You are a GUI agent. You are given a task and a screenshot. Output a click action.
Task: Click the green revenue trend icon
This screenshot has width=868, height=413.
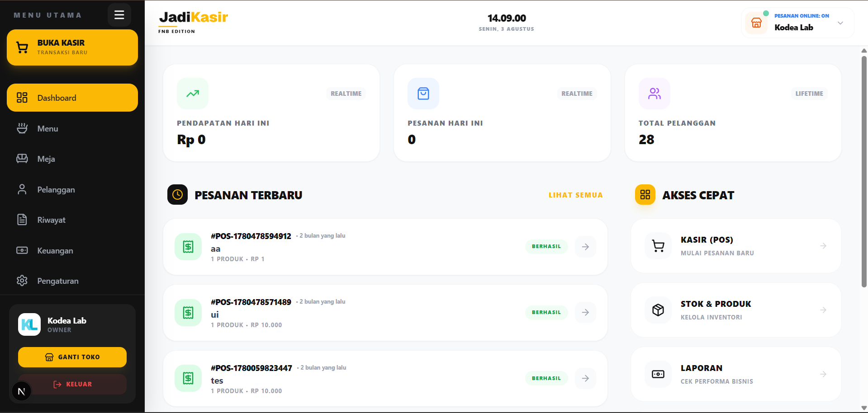[x=193, y=94]
